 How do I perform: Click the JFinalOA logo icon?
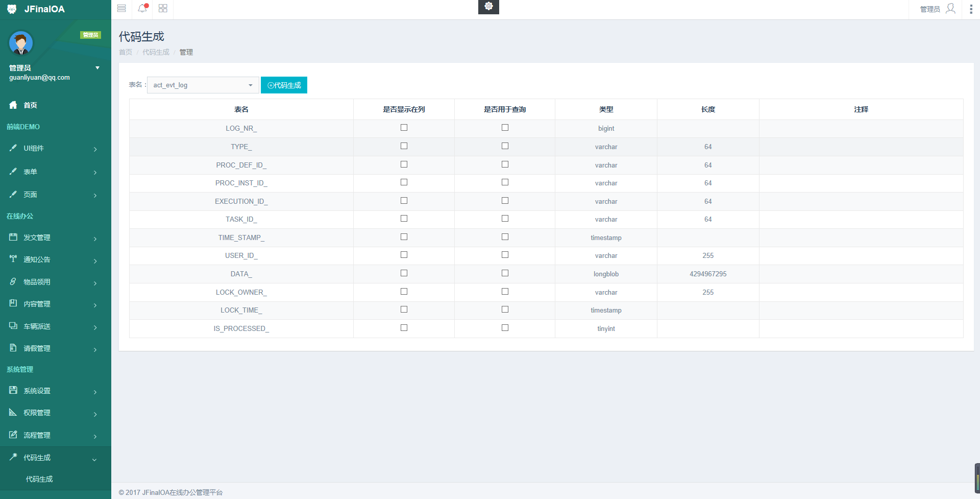click(12, 9)
